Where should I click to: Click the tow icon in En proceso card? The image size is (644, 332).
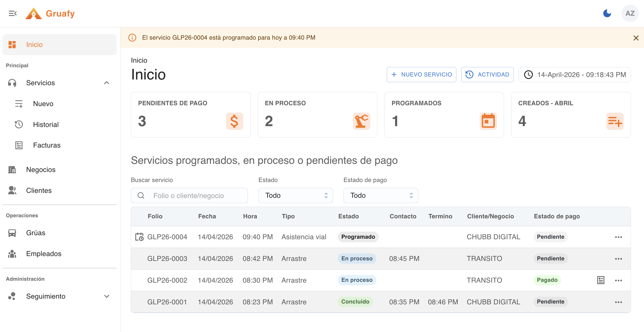361,121
